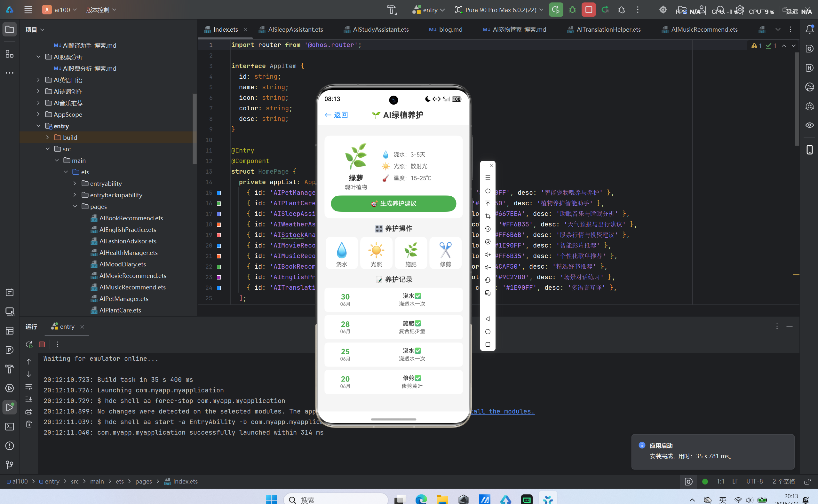This screenshot has width=818, height=504.
Task: Collapse the entry module node
Action: [38, 126]
